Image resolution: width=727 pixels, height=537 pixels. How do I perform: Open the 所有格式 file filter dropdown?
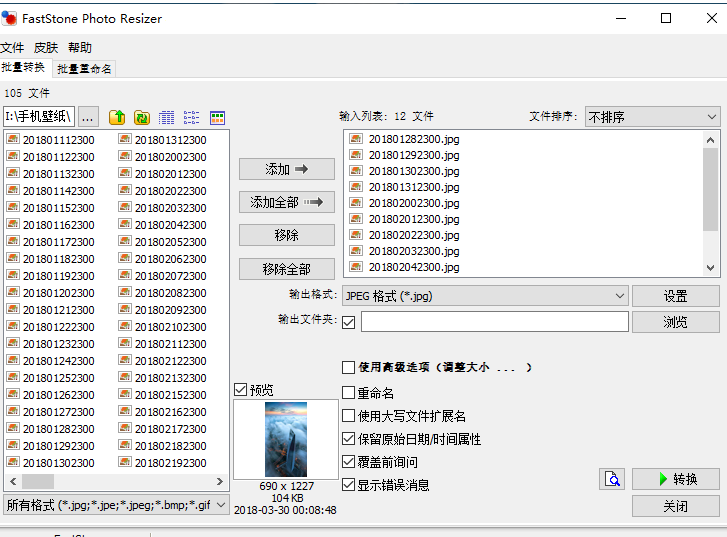click(116, 505)
